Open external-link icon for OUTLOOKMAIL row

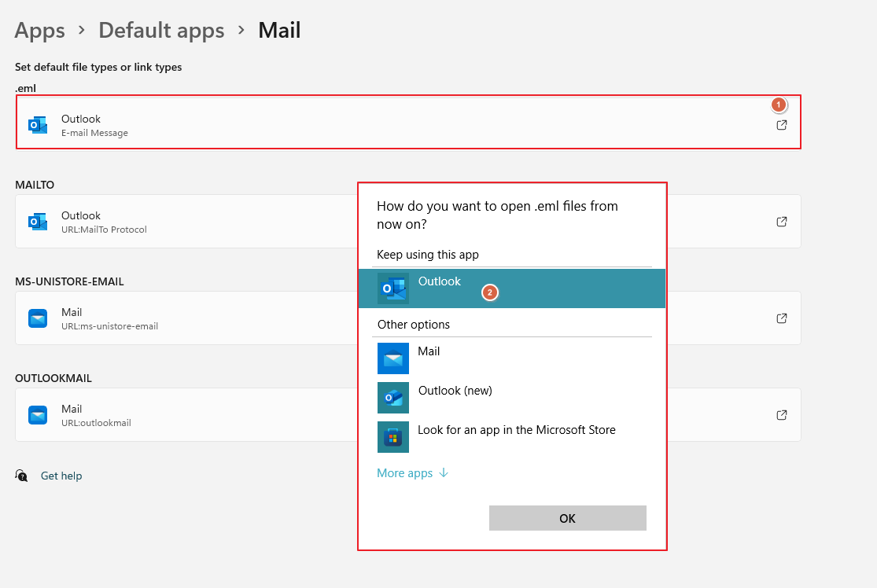(x=781, y=415)
